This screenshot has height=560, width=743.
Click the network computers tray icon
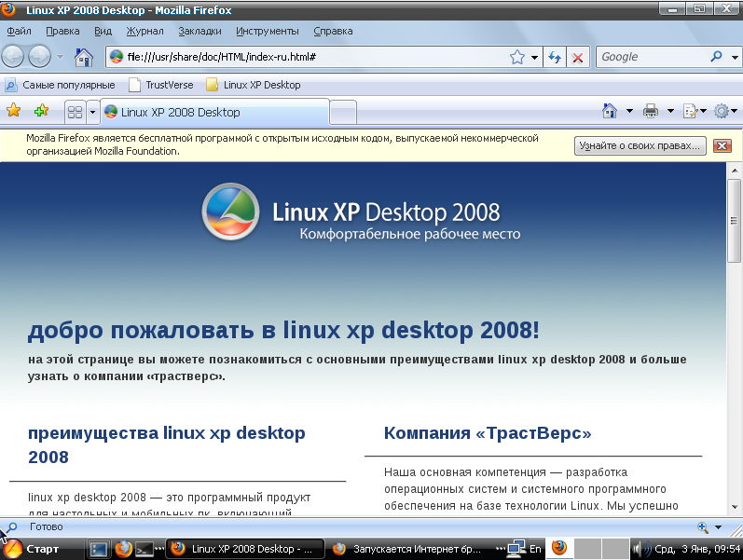[516, 549]
